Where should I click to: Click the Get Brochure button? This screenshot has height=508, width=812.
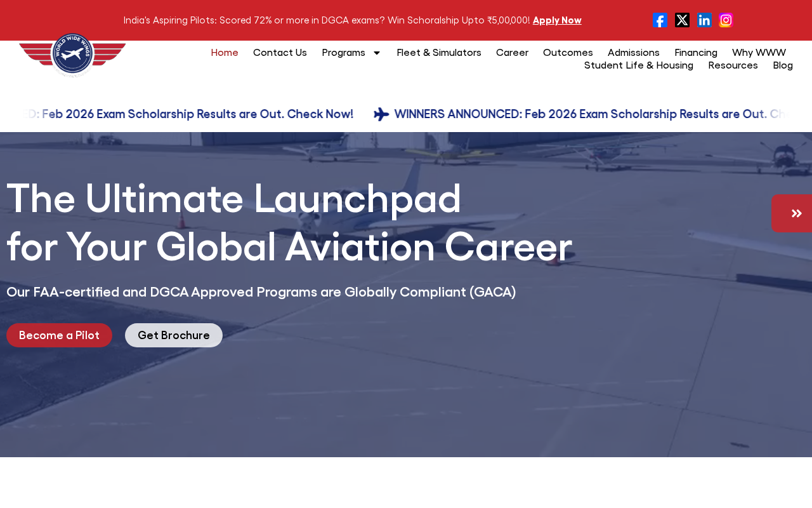click(x=174, y=335)
